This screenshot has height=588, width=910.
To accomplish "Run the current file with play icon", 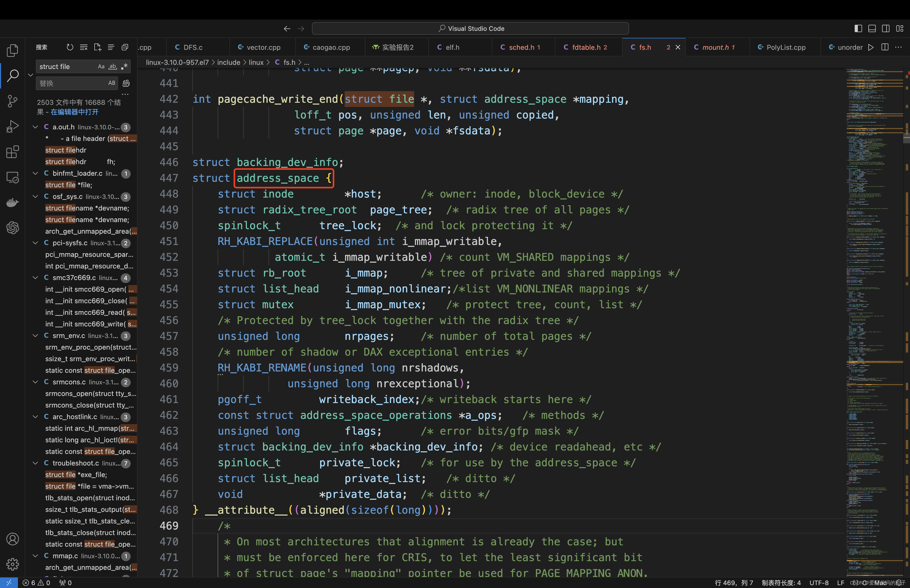I will point(871,47).
